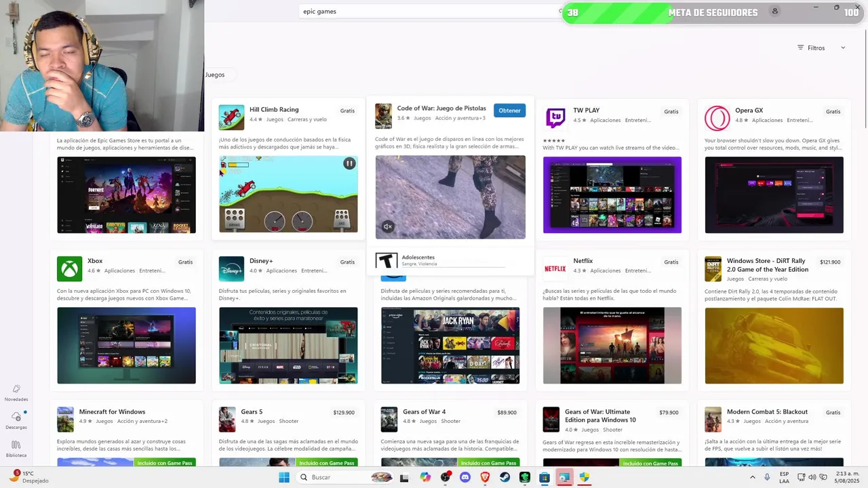Open the 'Hill Climb Racing' title
Image resolution: width=868 pixels, height=488 pixels.
[274, 109]
